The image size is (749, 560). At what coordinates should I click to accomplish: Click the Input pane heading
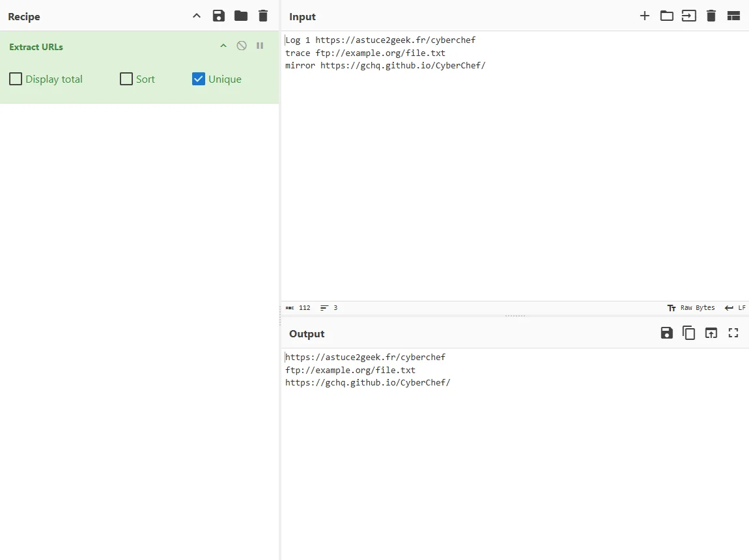coord(302,17)
